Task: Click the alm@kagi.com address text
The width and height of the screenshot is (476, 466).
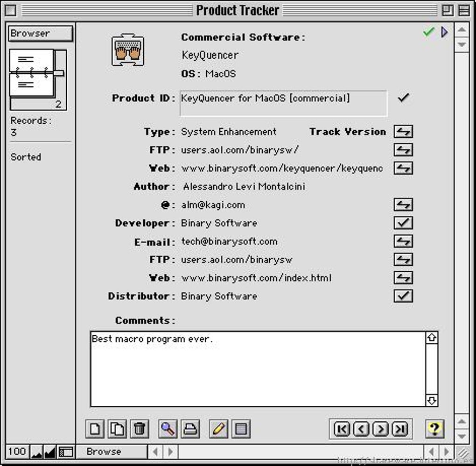Action: tap(213, 205)
